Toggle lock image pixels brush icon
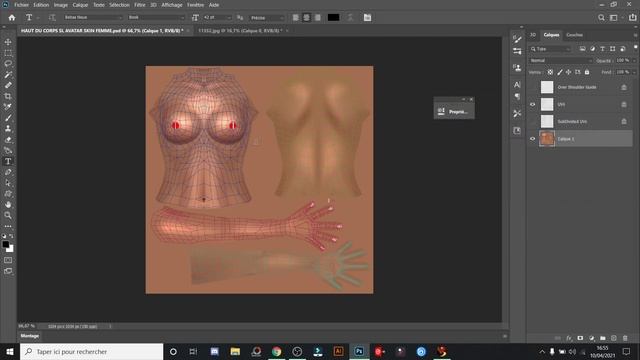 pyautogui.click(x=560, y=72)
